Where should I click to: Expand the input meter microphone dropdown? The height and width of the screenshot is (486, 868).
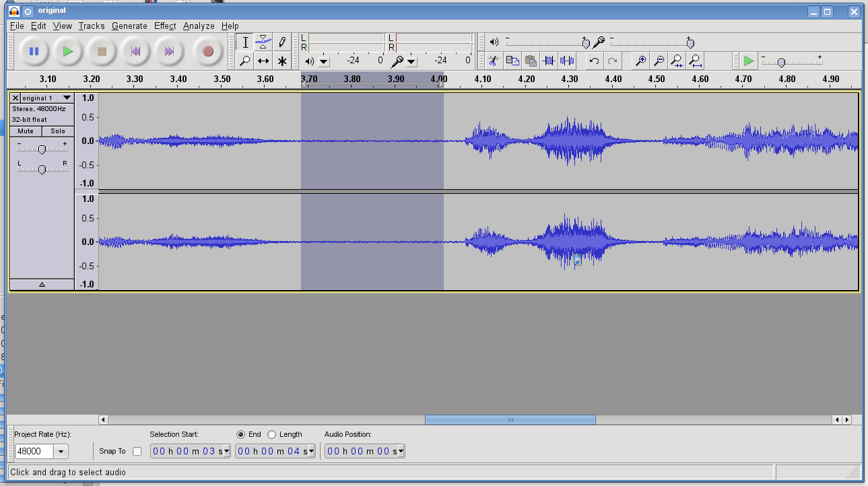[x=411, y=62]
